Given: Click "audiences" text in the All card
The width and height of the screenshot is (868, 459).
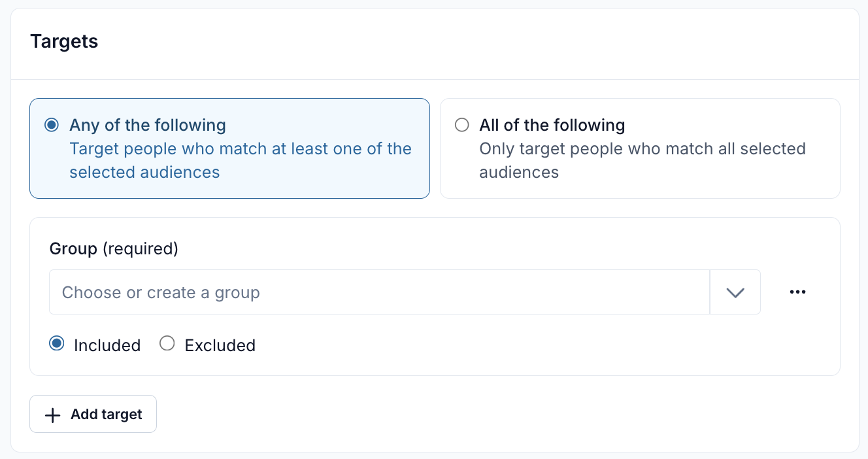Looking at the screenshot, I should 519,173.
